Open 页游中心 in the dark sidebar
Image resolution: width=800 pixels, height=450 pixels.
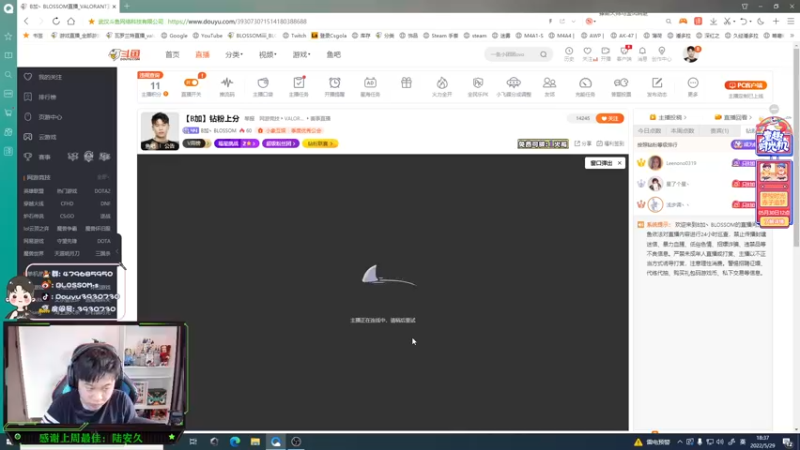coord(50,117)
